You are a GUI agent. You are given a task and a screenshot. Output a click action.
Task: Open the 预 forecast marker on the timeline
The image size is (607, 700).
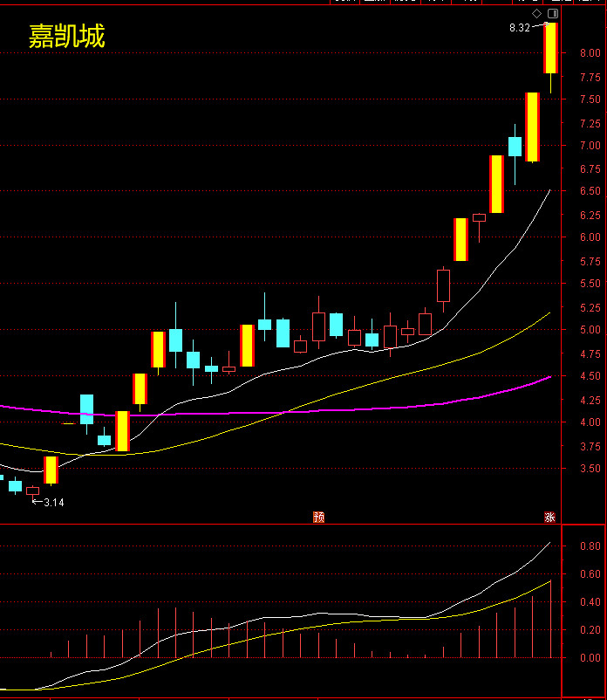coord(319,518)
